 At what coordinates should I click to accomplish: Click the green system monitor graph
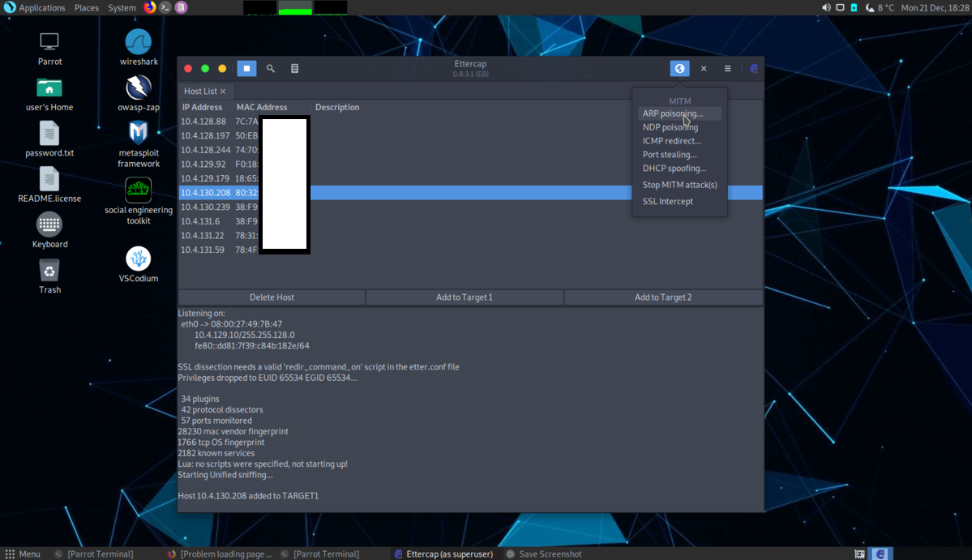295,7
